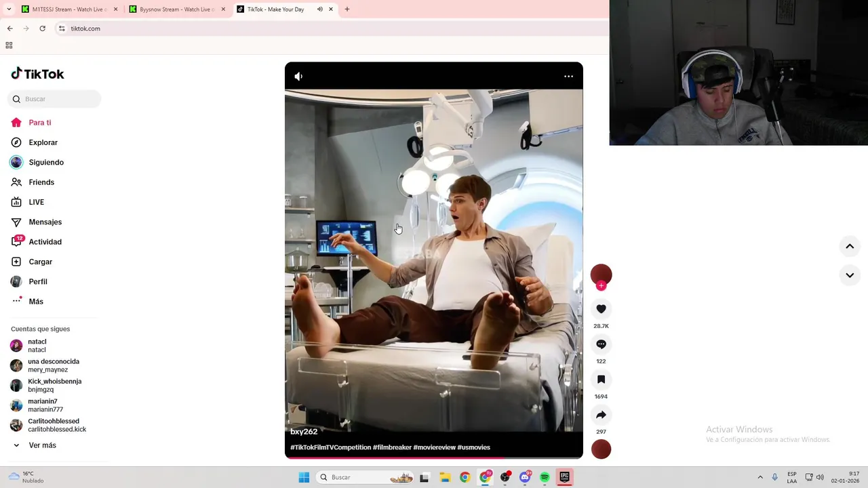Open Task View on the taskbar
This screenshot has height=488, width=868.
coord(425,477)
